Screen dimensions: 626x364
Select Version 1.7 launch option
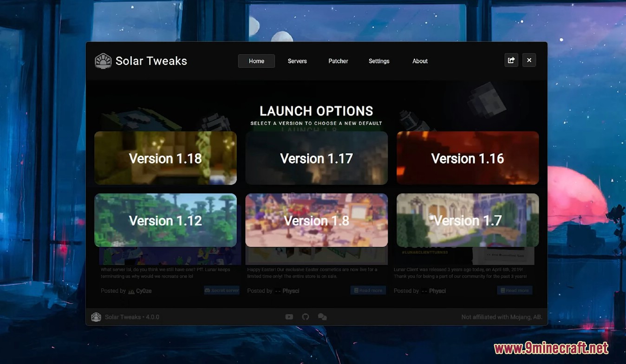(468, 220)
